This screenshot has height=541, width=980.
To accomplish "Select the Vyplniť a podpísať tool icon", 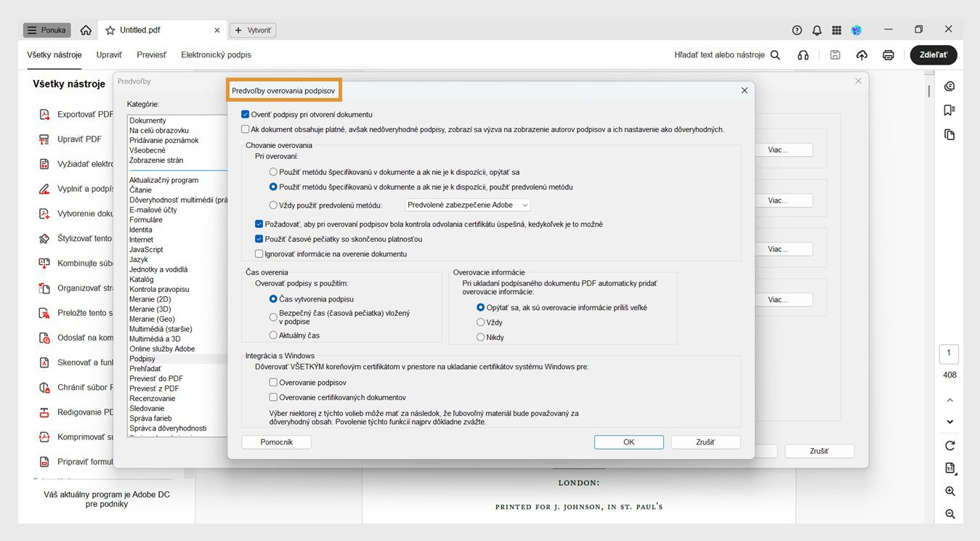I will (44, 189).
